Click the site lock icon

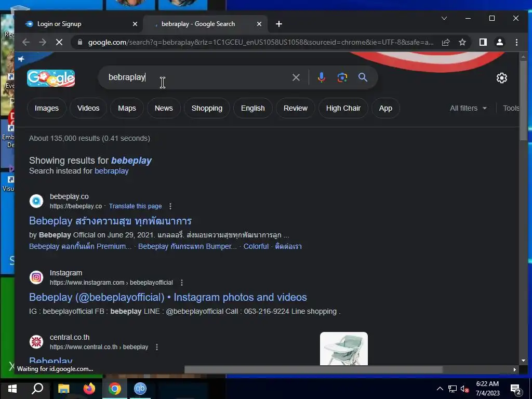tap(80, 42)
